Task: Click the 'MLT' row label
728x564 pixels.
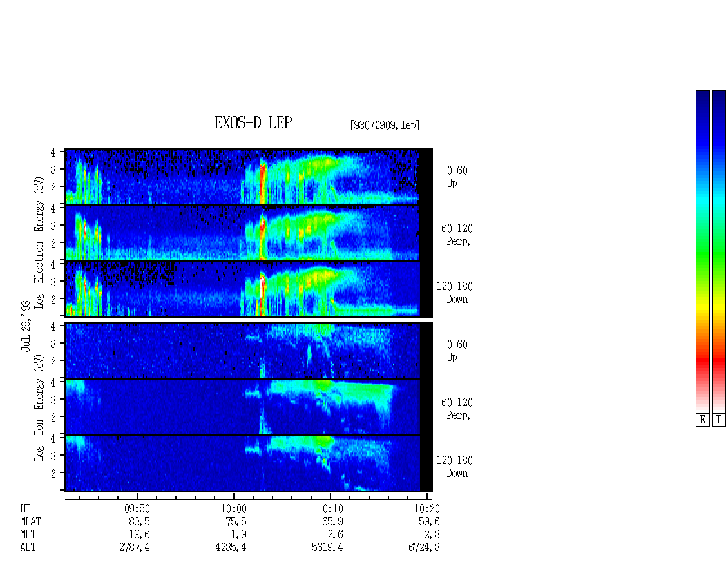Action: [28, 535]
